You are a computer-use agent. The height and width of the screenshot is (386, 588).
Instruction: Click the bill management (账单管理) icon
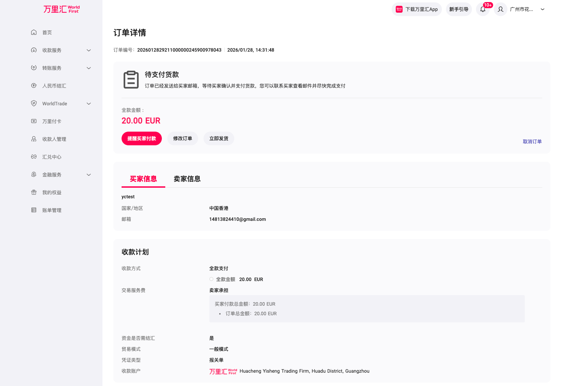coord(34,210)
